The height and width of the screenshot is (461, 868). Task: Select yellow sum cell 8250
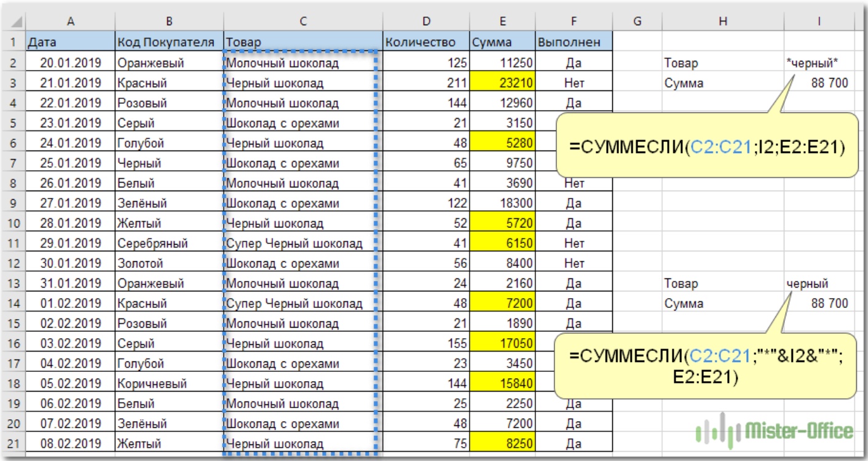tap(502, 444)
